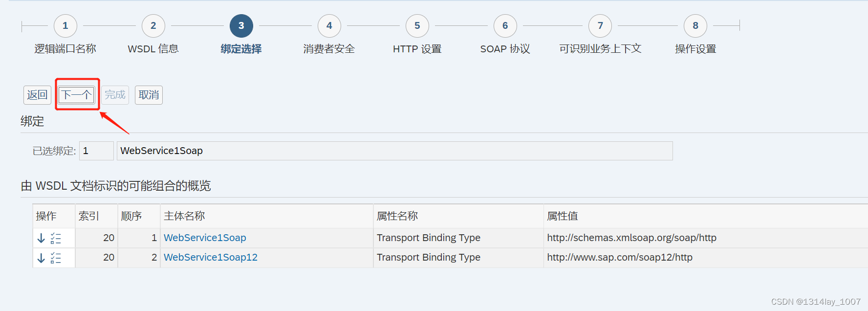Select step 5 HTTP 设置 circle

[417, 26]
